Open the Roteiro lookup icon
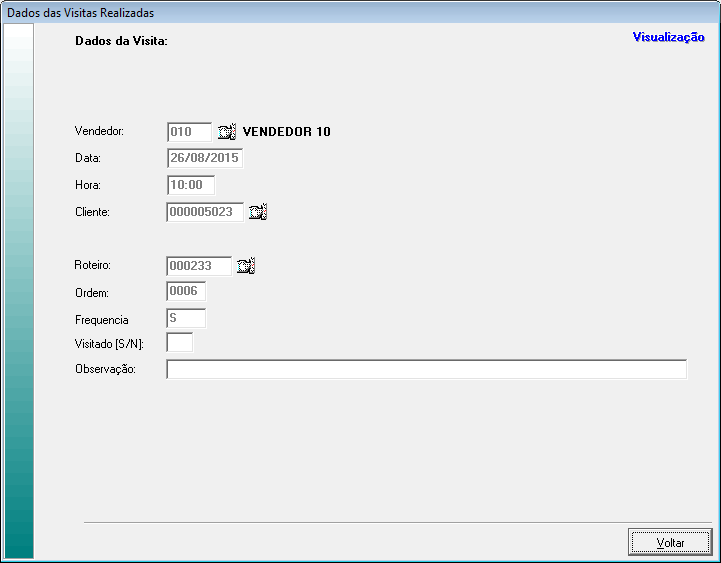Viewport: 721px width, 563px height. 246,266
